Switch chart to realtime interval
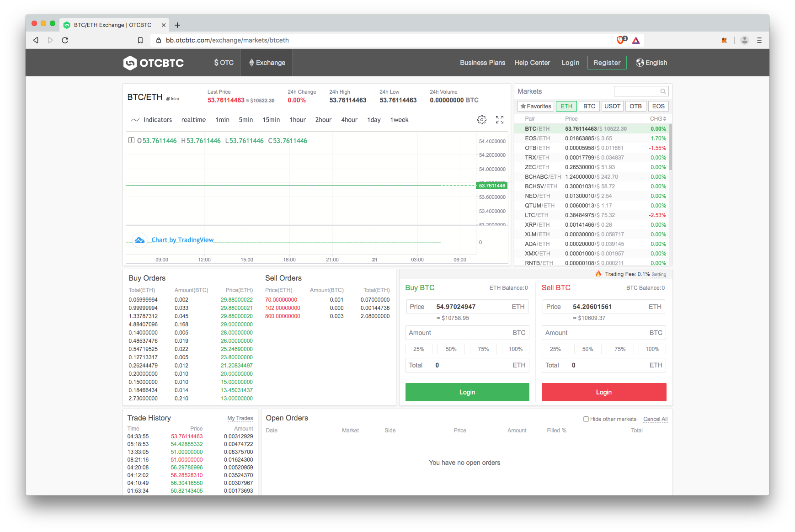 tap(193, 120)
